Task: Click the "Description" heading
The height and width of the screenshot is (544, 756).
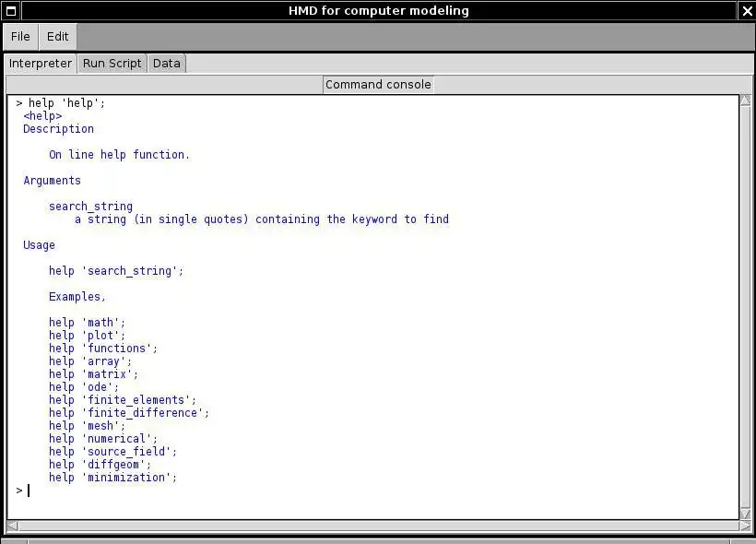Action: point(58,129)
